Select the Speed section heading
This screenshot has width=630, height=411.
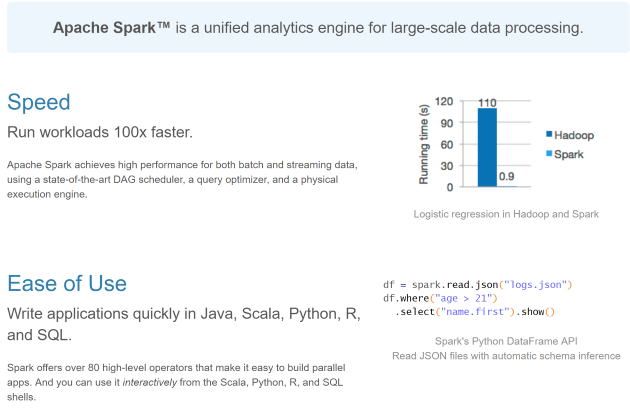tap(39, 102)
